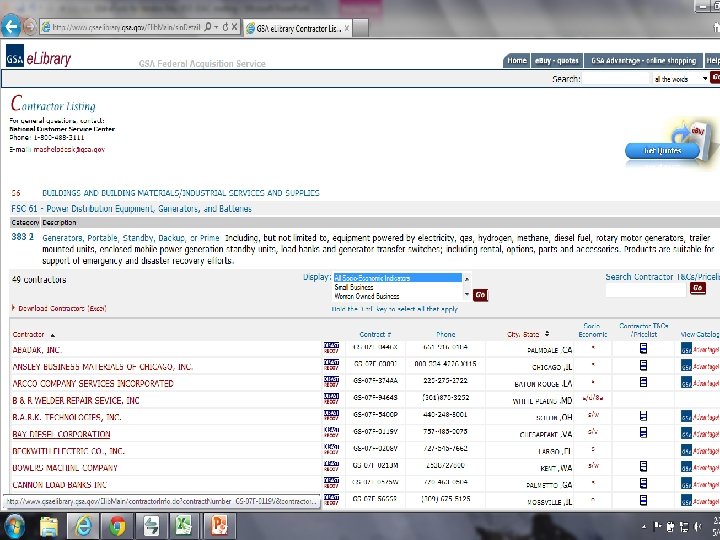Click the Go button beside the Display list
Viewport: 720px width, 540px height.
[480, 295]
